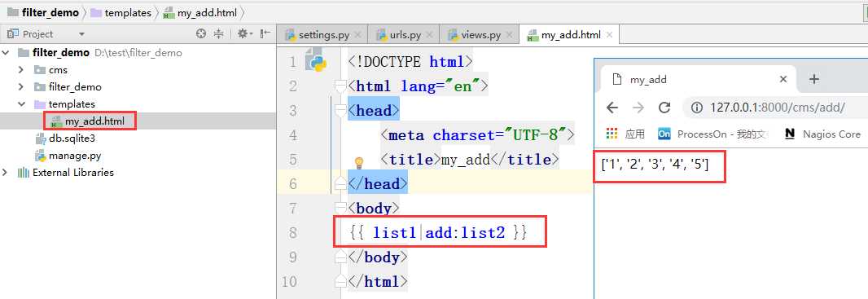
Task: Click the meta charset line of code
Action: tap(477, 135)
